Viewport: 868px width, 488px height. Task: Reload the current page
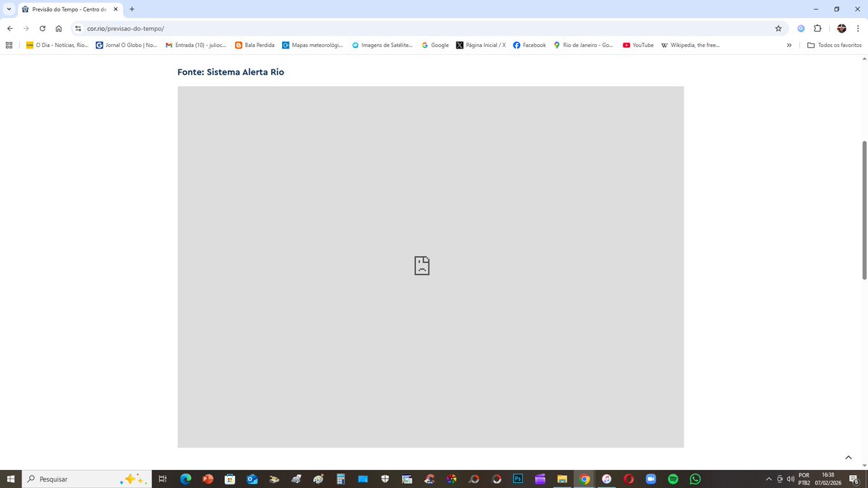[43, 28]
